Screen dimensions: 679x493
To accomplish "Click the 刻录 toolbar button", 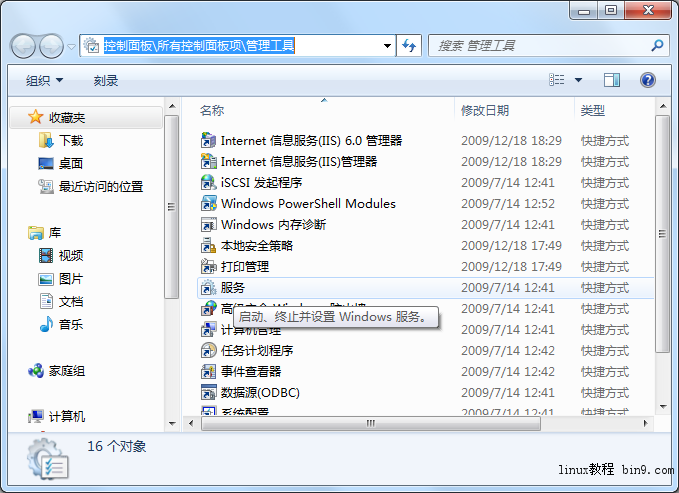I will tap(106, 81).
